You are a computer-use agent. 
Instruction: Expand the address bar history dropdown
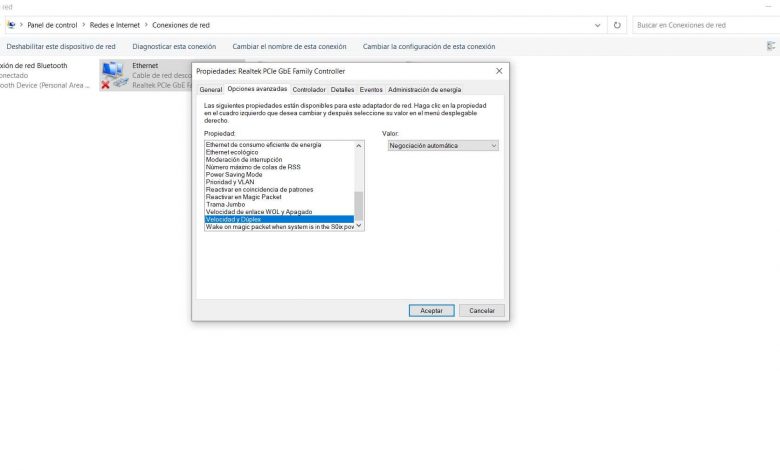click(x=597, y=25)
